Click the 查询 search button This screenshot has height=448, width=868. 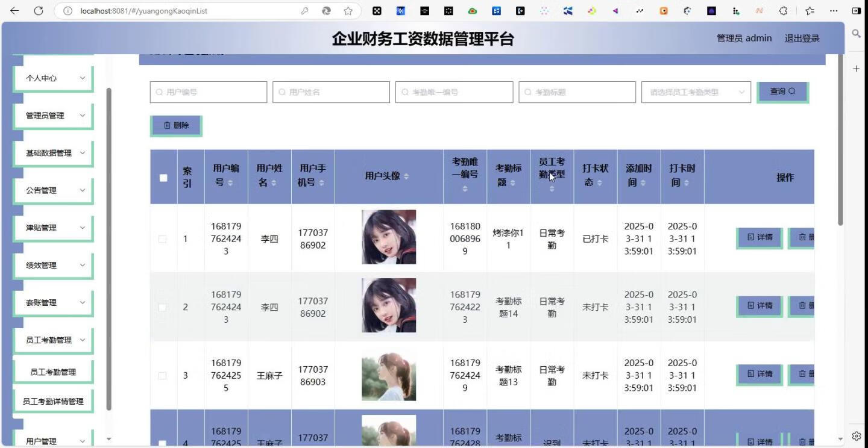[x=782, y=92]
